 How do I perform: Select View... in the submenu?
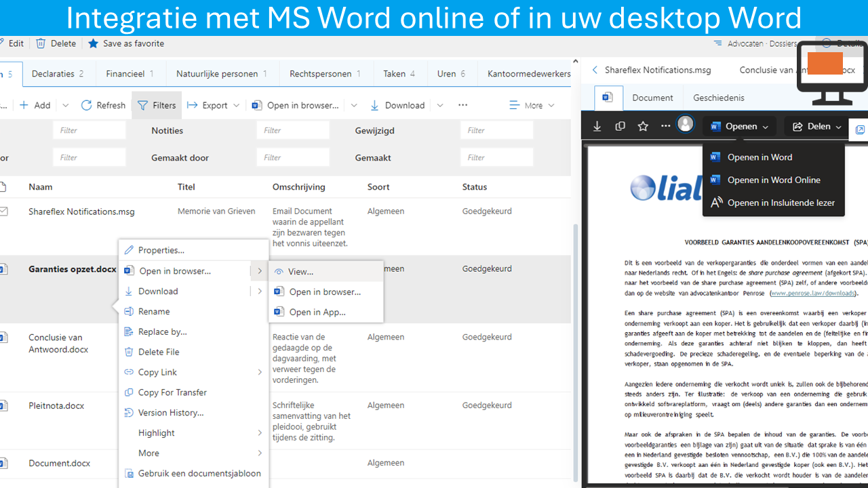[x=326, y=271]
